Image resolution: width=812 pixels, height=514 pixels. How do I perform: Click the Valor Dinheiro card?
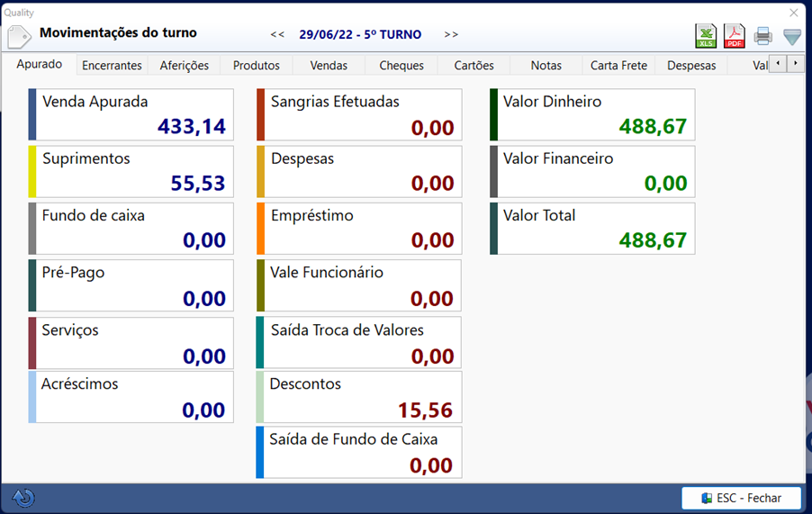(592, 114)
